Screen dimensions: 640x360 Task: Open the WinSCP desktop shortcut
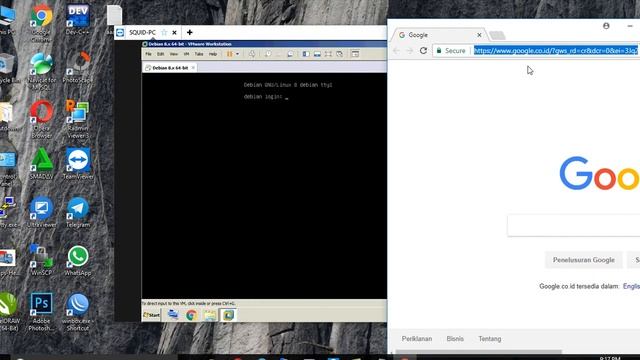pyautogui.click(x=41, y=260)
